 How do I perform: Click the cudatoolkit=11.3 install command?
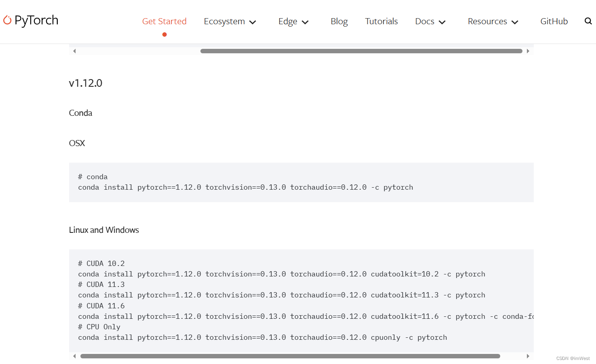point(282,295)
